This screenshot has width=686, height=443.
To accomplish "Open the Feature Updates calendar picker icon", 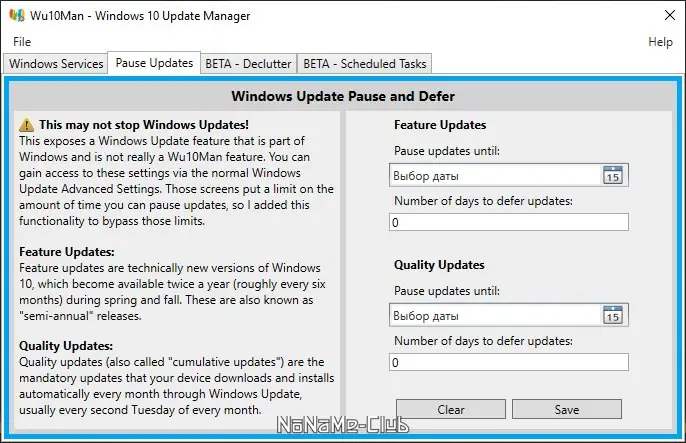I will pos(613,176).
